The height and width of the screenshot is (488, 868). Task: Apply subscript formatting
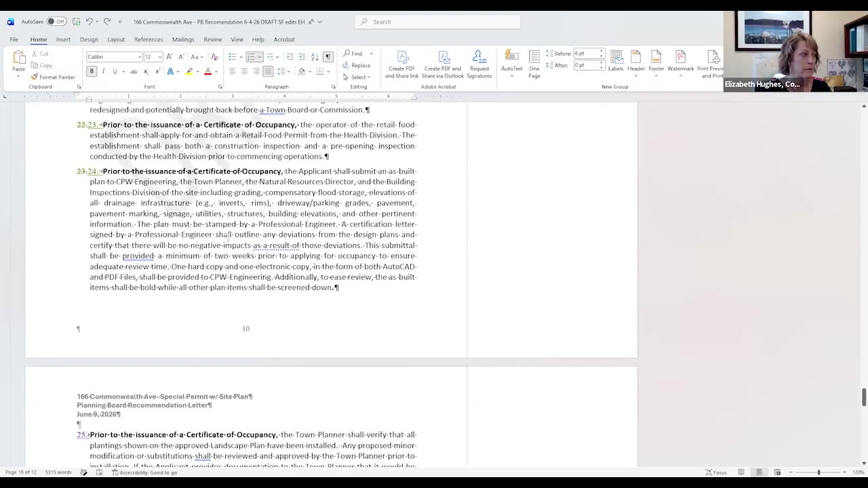(x=146, y=71)
